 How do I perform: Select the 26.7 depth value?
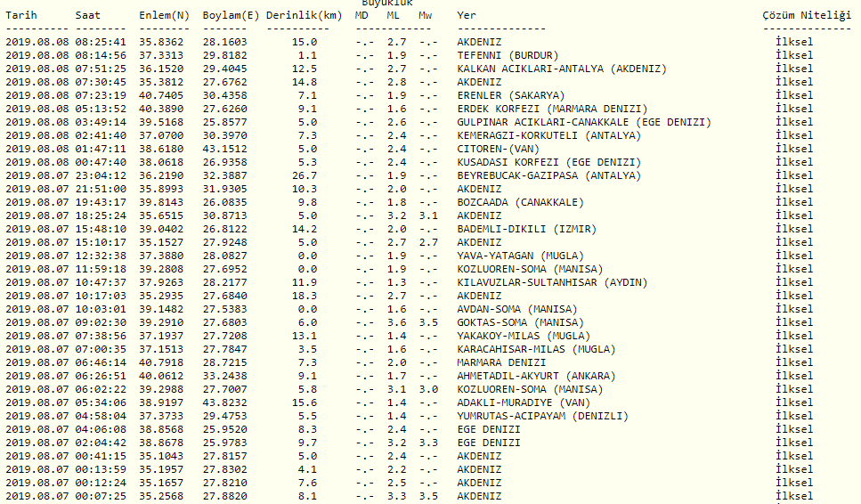point(305,175)
